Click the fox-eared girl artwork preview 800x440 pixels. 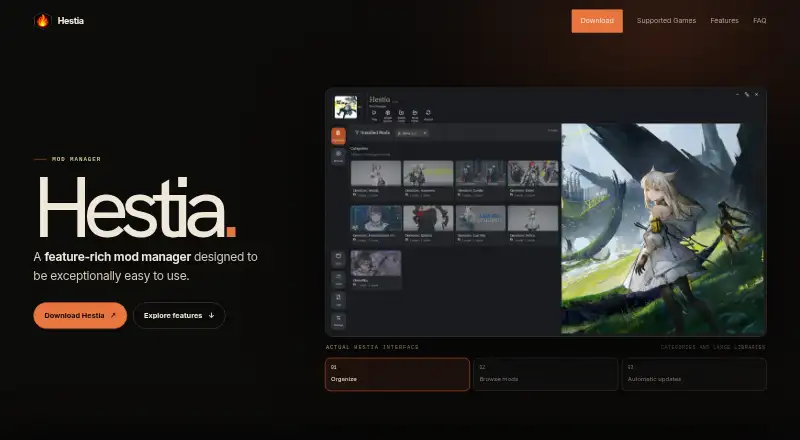[663, 229]
